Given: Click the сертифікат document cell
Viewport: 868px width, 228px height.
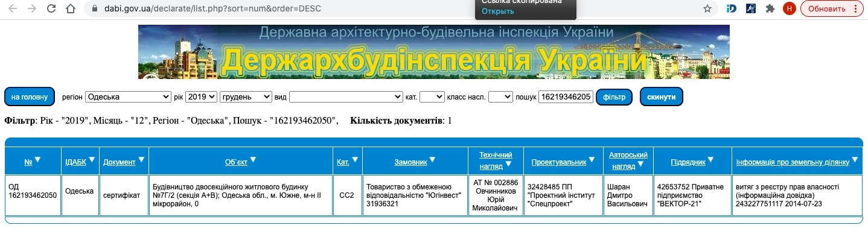Looking at the screenshot, I should (124, 195).
